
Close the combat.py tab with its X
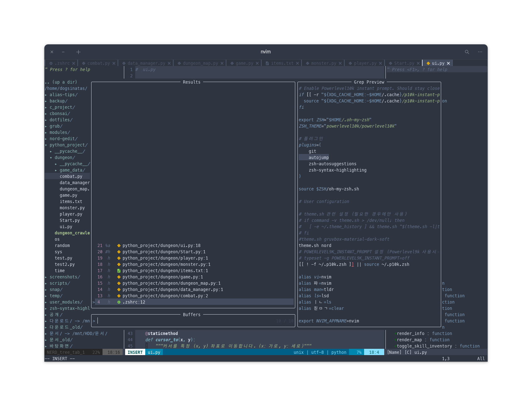[114, 63]
